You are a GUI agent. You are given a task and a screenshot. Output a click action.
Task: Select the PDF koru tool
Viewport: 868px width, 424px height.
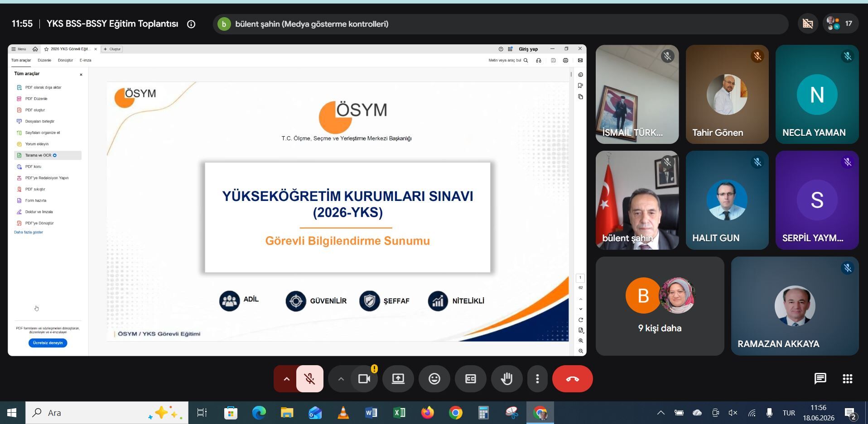click(x=48, y=167)
